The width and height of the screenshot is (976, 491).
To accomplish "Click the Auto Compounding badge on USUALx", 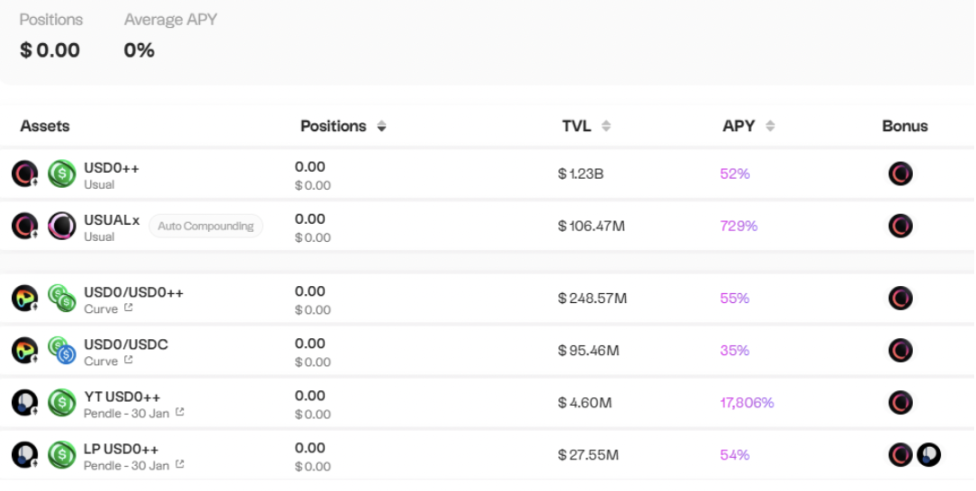I will [206, 226].
